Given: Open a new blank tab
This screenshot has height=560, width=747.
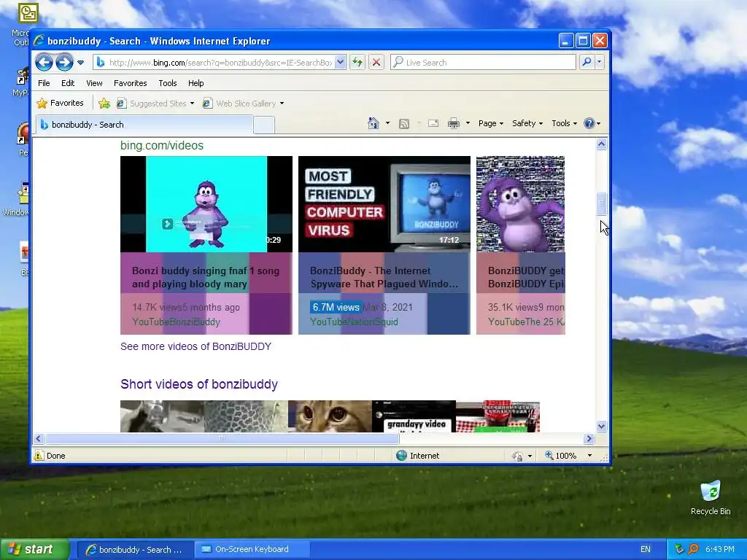Looking at the screenshot, I should (264, 125).
